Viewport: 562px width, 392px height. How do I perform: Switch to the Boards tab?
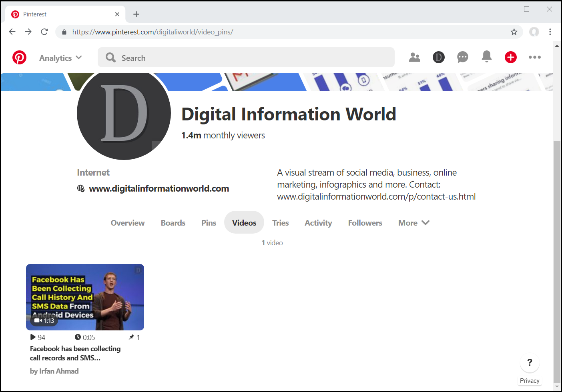click(173, 223)
